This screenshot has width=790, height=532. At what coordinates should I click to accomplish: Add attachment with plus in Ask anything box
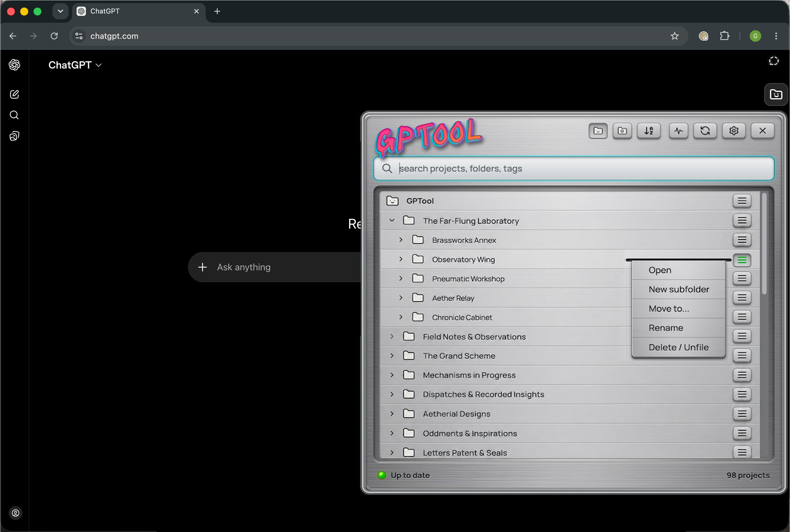pos(202,267)
